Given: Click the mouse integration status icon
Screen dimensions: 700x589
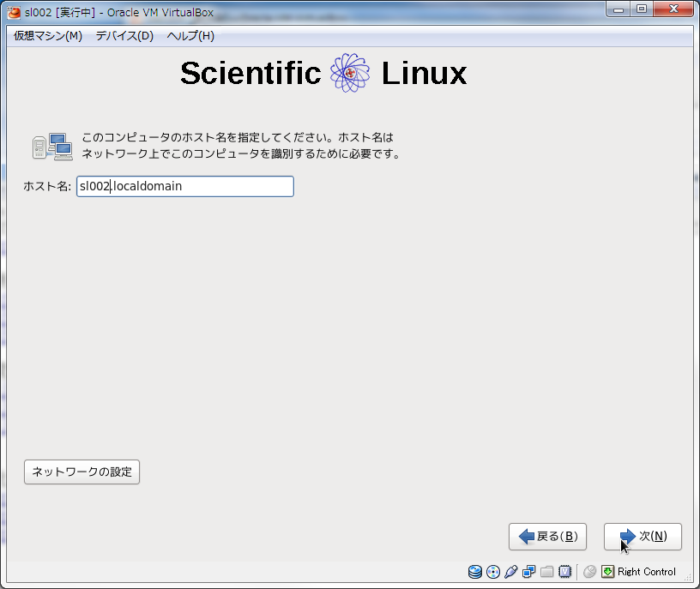Looking at the screenshot, I should coord(589,572).
